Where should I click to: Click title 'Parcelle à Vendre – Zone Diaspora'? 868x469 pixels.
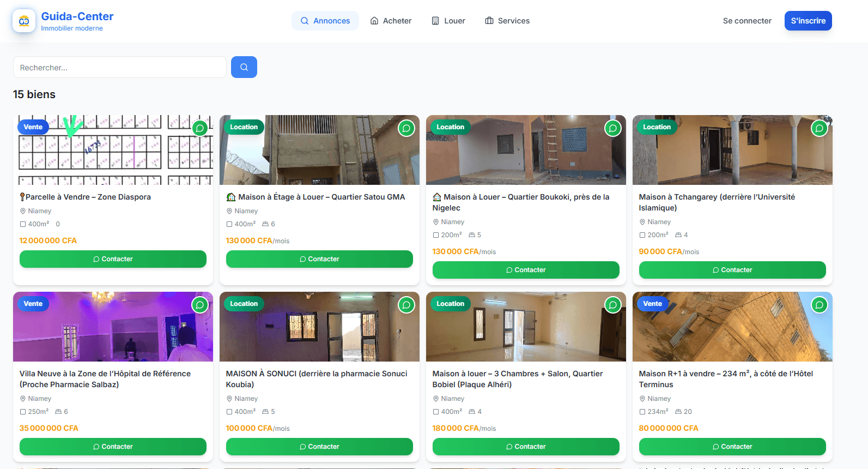coord(86,197)
